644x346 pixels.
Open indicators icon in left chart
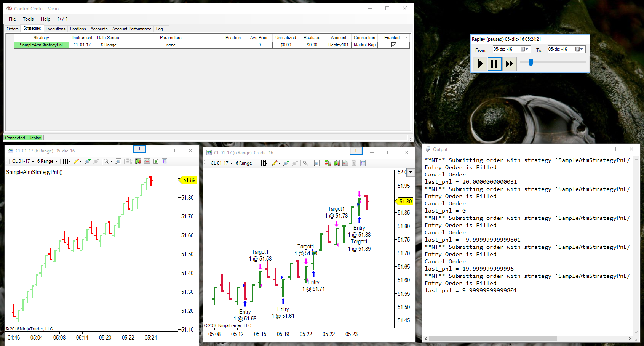coord(147,161)
